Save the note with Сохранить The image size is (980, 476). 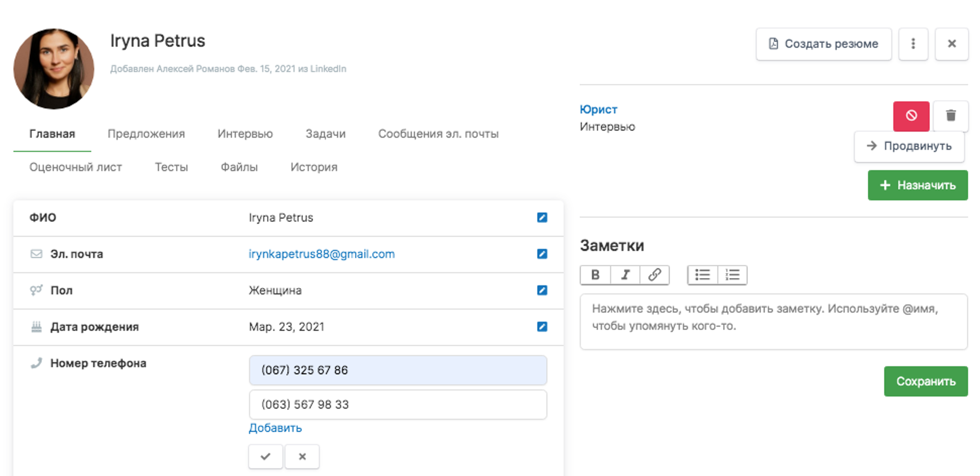pyautogui.click(x=926, y=381)
